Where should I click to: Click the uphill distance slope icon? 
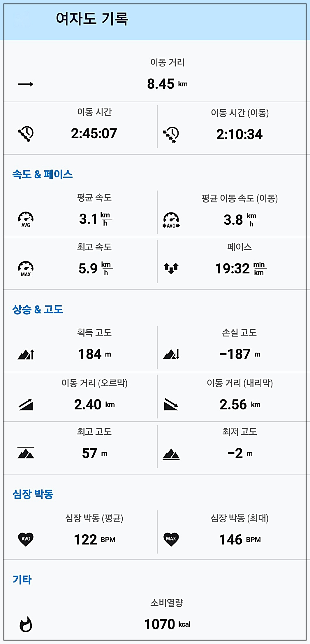26,404
